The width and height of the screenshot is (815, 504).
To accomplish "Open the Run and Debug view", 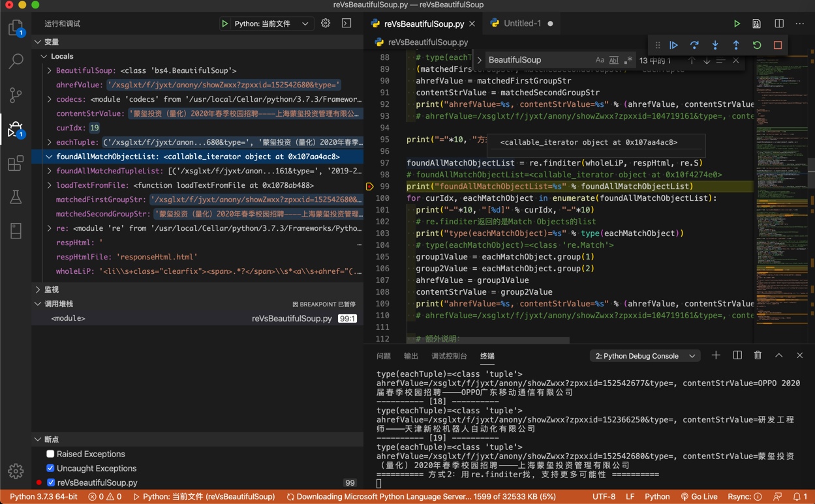I will click(16, 129).
